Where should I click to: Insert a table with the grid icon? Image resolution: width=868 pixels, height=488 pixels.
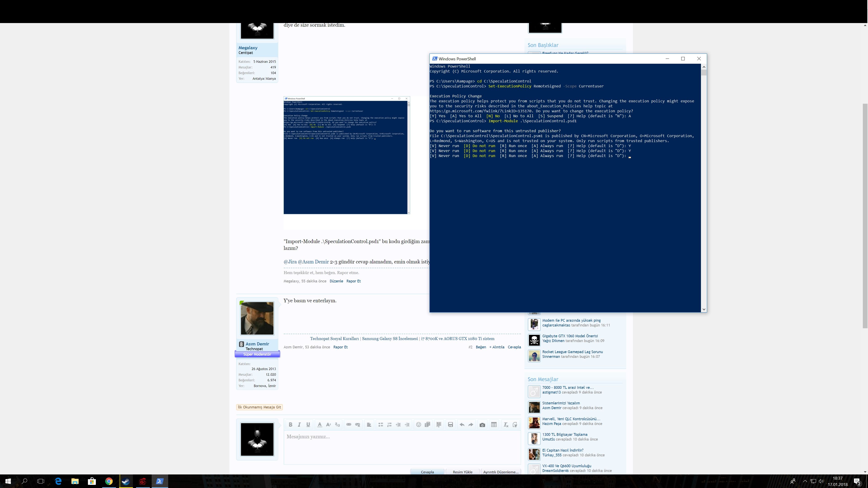tap(494, 425)
